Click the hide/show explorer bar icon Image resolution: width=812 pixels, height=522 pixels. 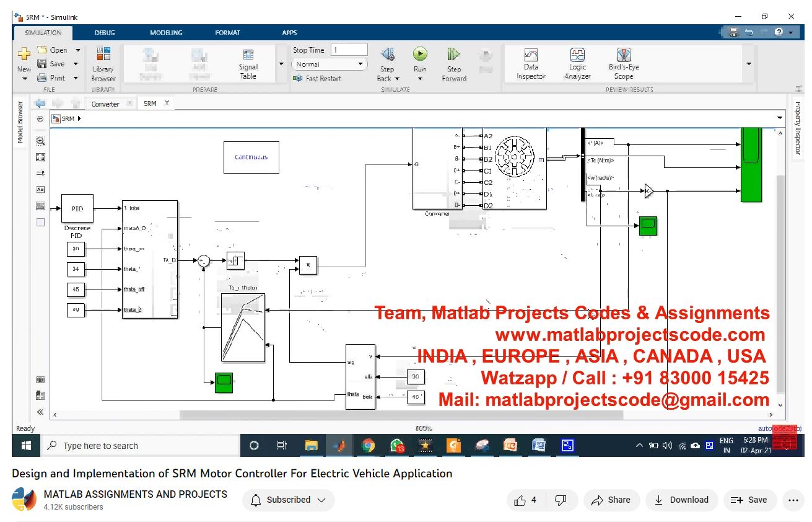[40, 118]
